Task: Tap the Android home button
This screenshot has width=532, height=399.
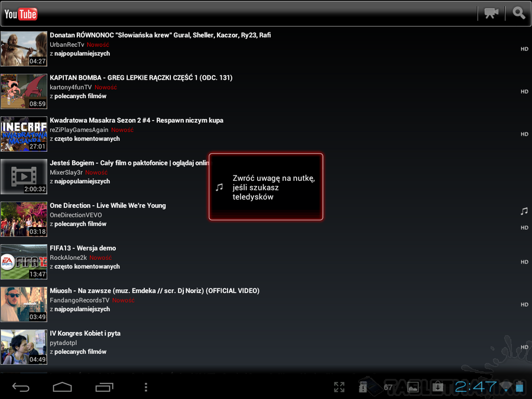Action: [x=63, y=387]
